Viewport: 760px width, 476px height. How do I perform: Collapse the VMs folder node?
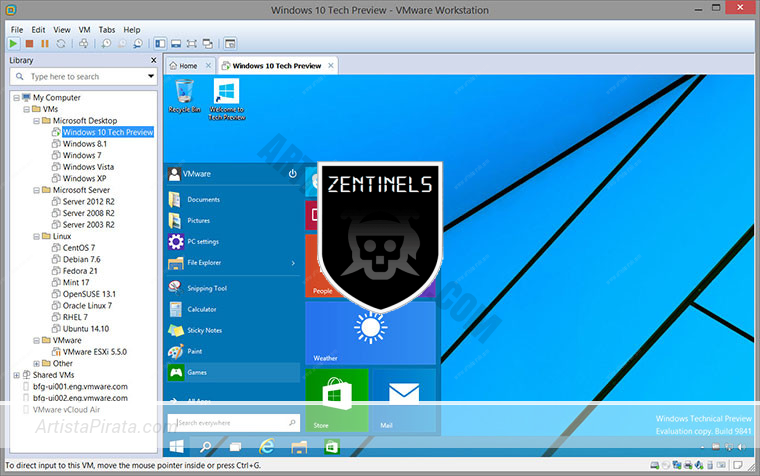point(27,109)
